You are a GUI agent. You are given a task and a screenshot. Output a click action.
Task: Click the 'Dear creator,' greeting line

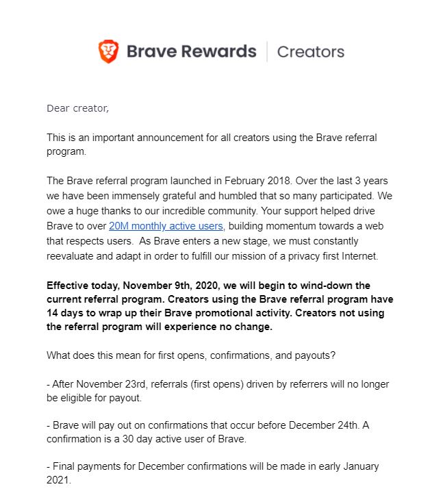point(78,108)
